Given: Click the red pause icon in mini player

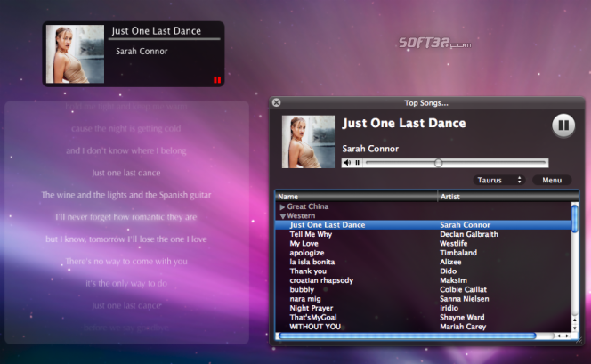Looking at the screenshot, I should click(216, 80).
